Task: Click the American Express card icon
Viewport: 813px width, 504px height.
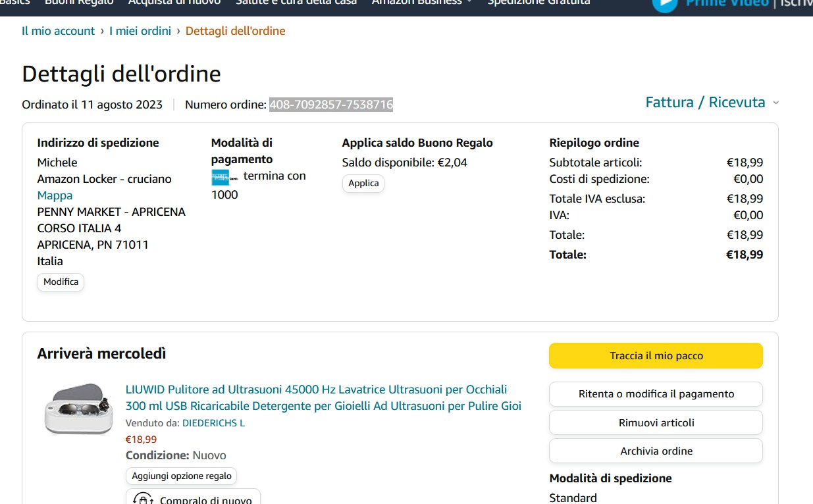Action: 224,177
